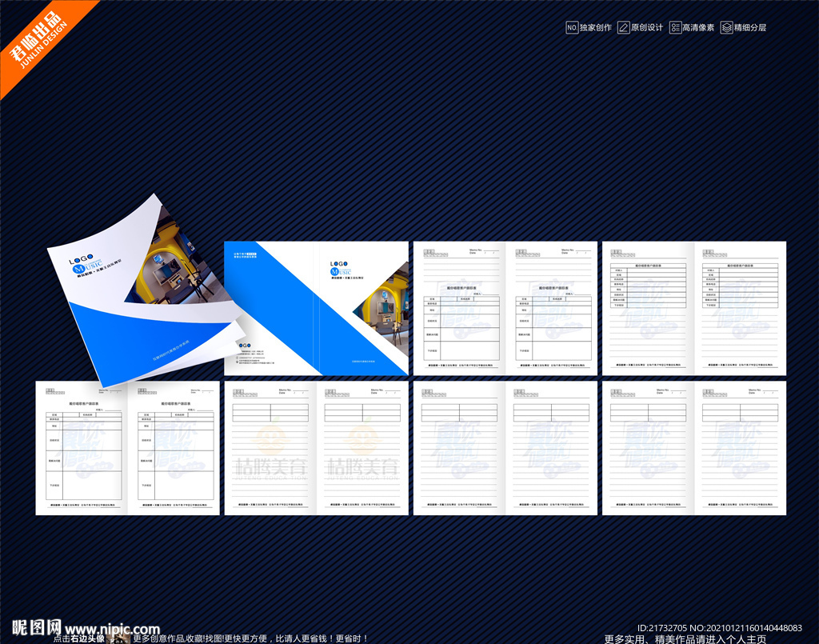Click the list icon beside 高清像素

(x=676, y=27)
